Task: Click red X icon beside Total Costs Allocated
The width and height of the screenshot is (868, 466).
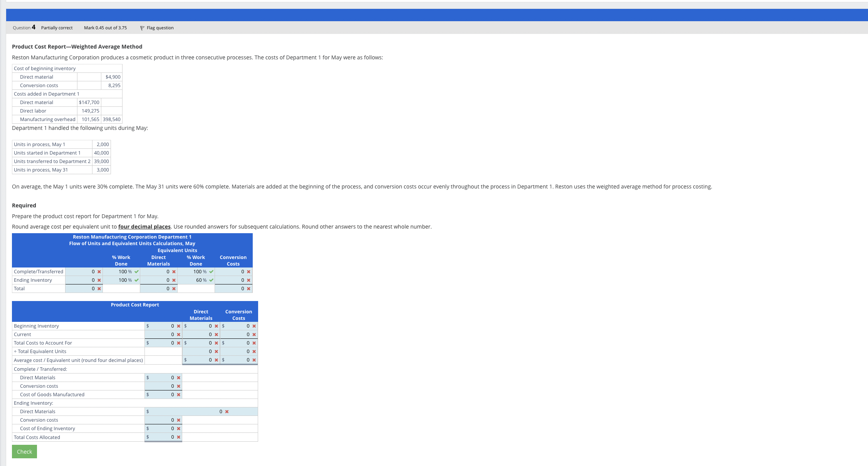Action: [x=179, y=437]
